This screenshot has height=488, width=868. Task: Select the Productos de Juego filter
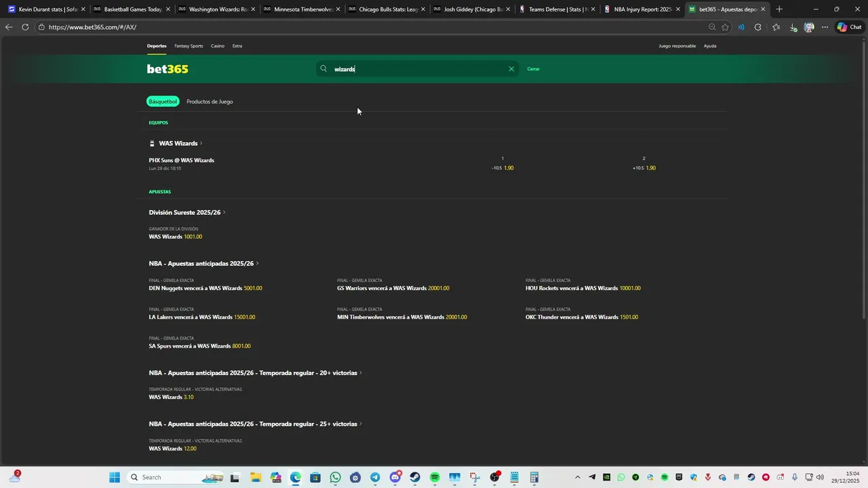coord(210,102)
